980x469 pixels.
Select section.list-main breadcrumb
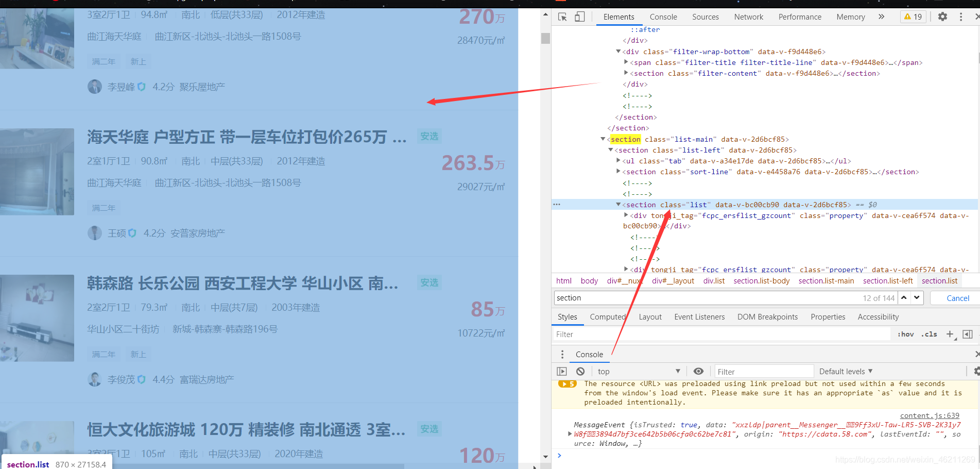pos(826,281)
